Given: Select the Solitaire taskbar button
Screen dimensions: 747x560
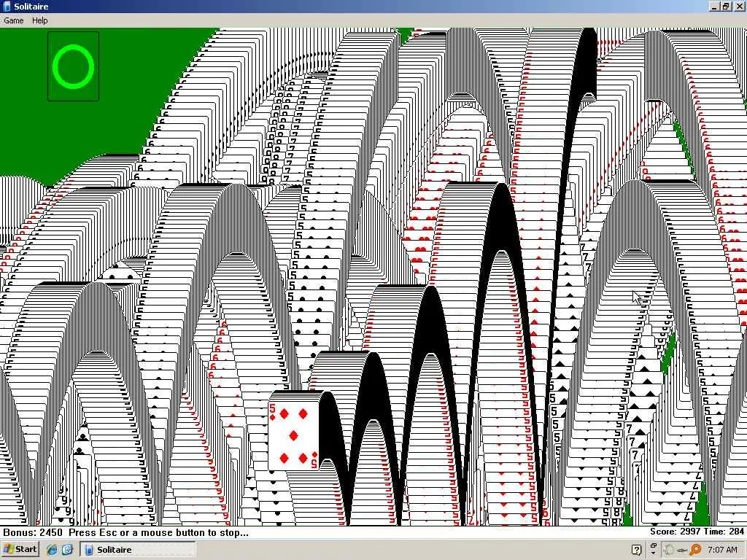Looking at the screenshot, I should point(137,550).
